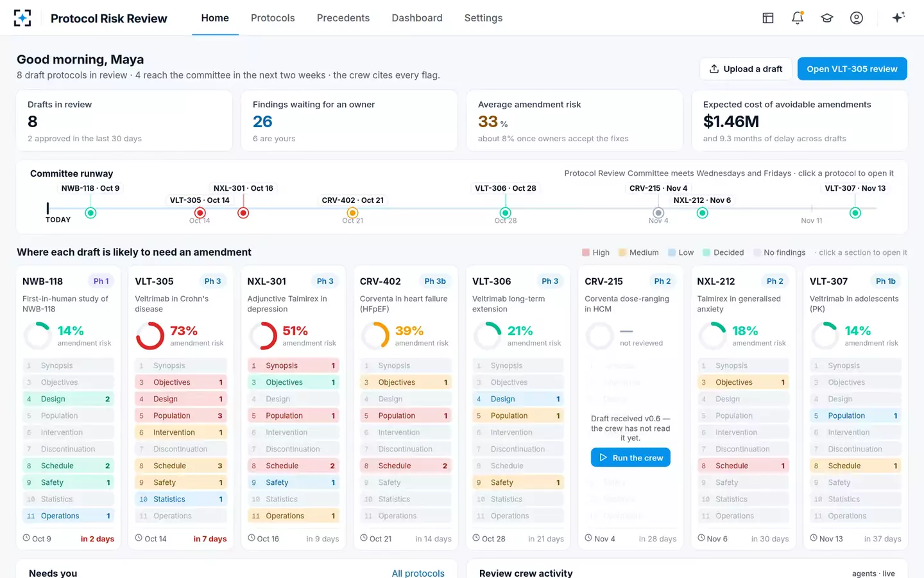Launch the sparkle assistant icon

coord(898,17)
